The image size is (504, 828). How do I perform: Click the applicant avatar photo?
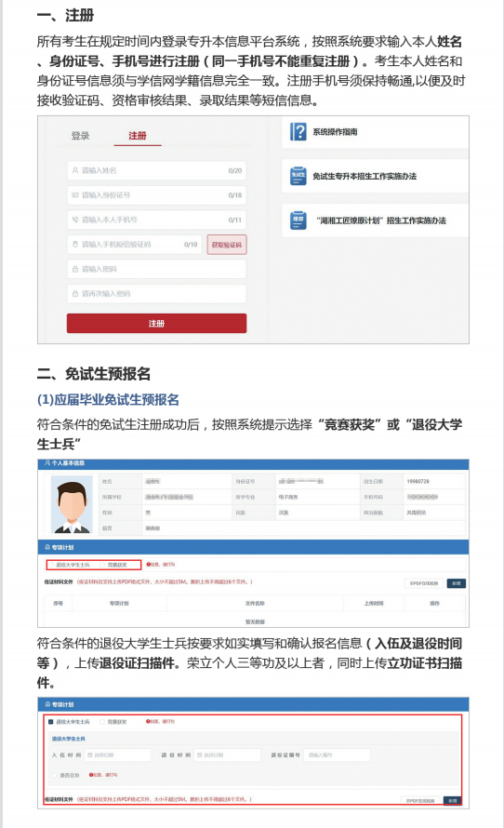coord(72,504)
